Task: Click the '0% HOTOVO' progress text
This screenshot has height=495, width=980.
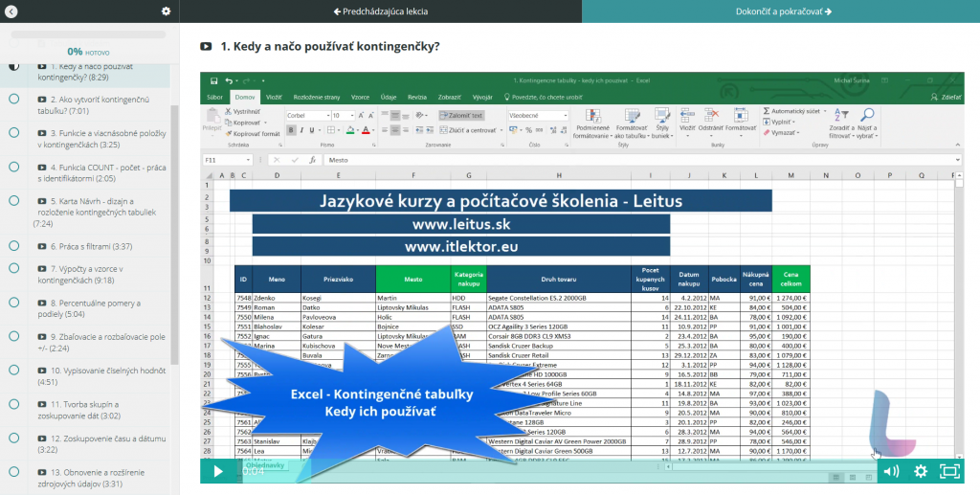Action: (x=88, y=52)
